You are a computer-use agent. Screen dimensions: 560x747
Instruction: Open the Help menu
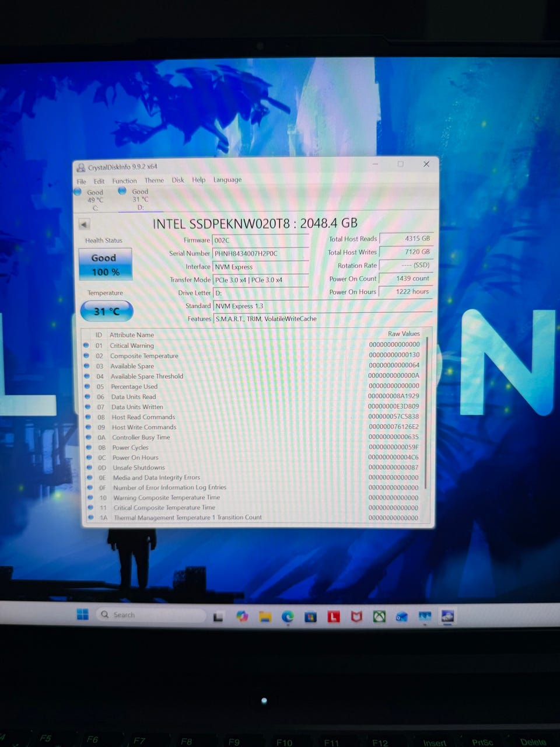pyautogui.click(x=199, y=180)
